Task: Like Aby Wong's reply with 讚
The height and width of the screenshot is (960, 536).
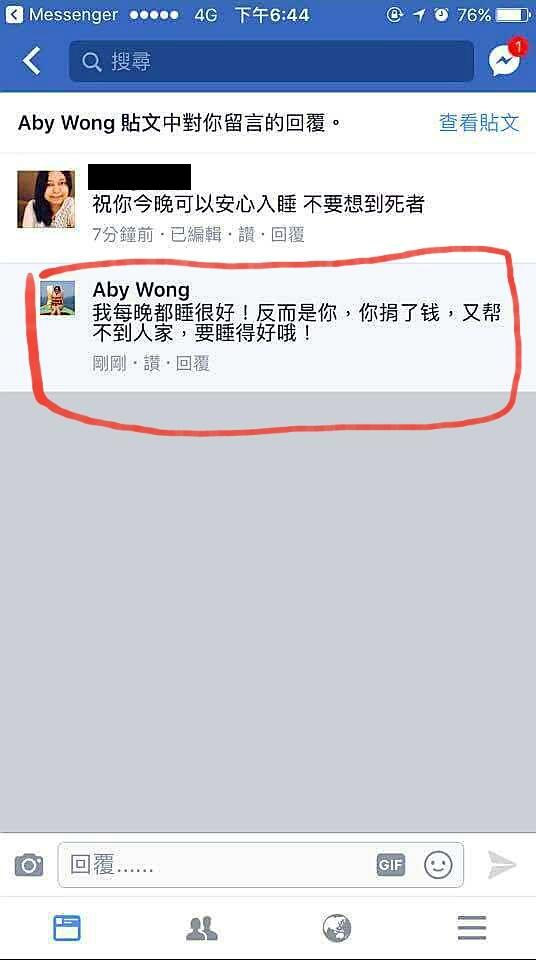Action: (151, 364)
